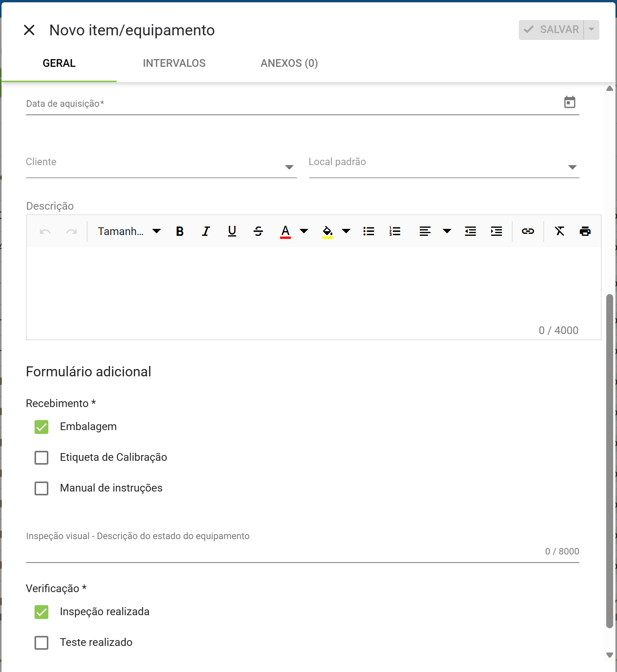Click the Salvar button
Screen dimensions: 617x672
click(x=551, y=30)
